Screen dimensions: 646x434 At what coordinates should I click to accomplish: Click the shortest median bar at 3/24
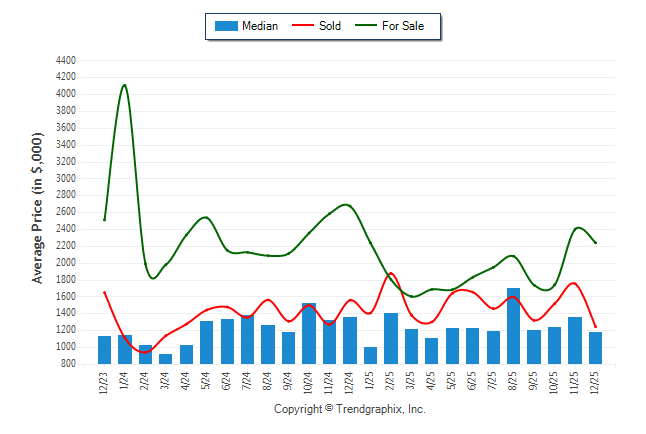point(166,358)
